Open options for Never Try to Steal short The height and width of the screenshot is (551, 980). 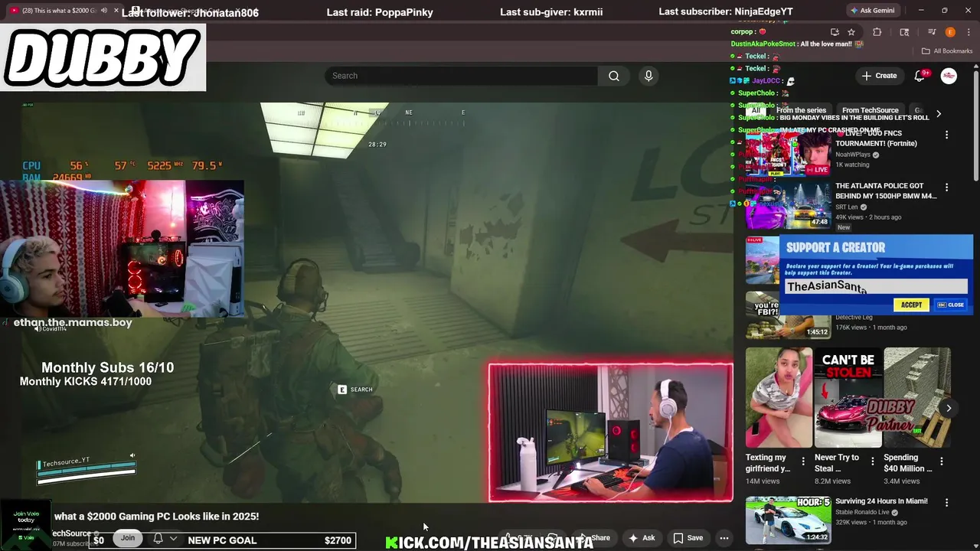point(872,461)
